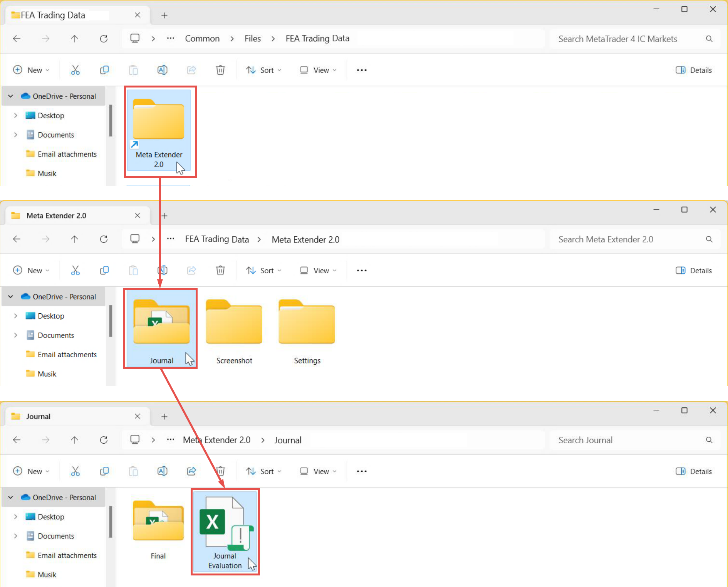Image resolution: width=728 pixels, height=587 pixels.
Task: Click Search Meta Extender 2.0 field
Action: [635, 239]
